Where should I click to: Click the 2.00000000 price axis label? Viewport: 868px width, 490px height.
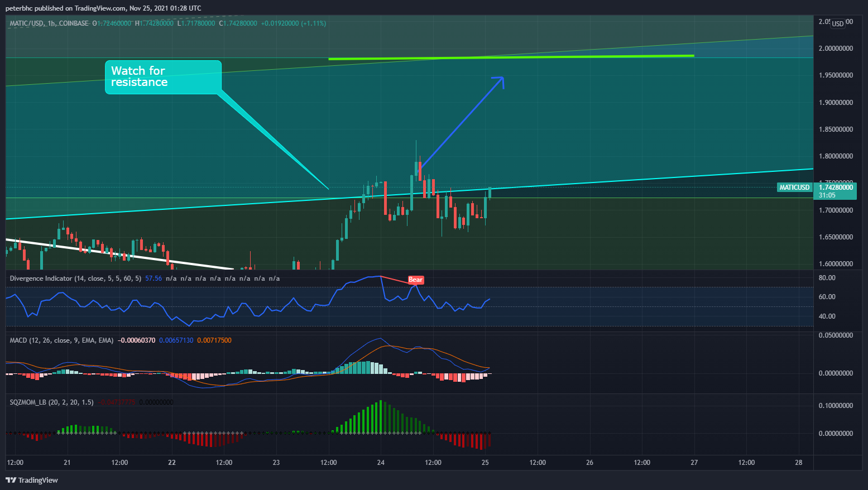click(x=836, y=49)
